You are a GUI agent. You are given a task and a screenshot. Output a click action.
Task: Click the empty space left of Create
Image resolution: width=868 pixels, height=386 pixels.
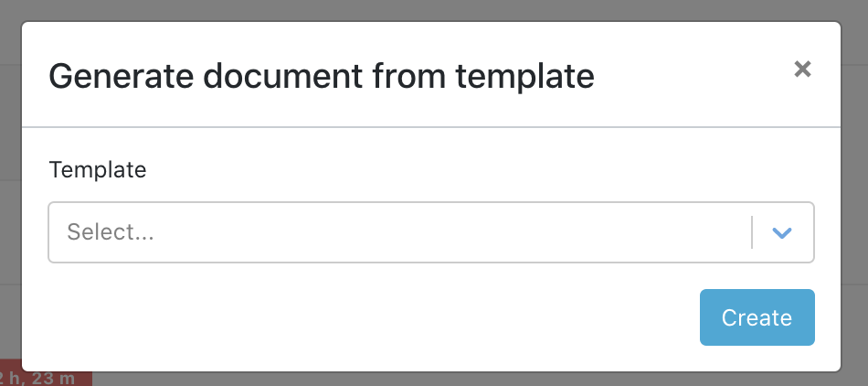click(x=365, y=317)
